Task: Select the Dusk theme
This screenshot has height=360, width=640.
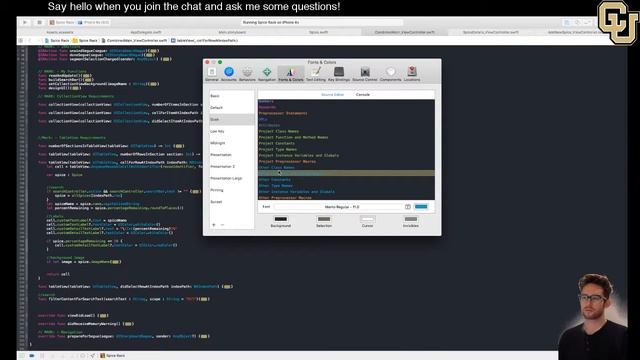Action: [x=231, y=120]
